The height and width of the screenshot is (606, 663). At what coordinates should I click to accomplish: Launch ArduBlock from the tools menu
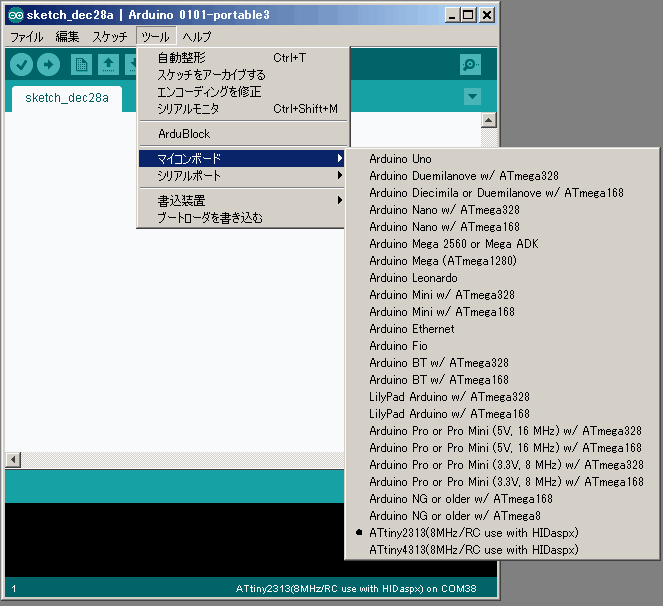[x=244, y=134]
